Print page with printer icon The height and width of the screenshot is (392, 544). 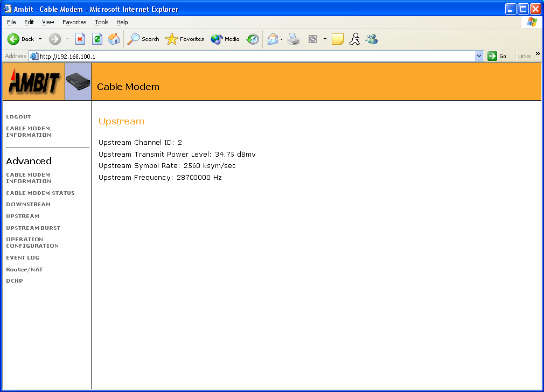pos(294,39)
